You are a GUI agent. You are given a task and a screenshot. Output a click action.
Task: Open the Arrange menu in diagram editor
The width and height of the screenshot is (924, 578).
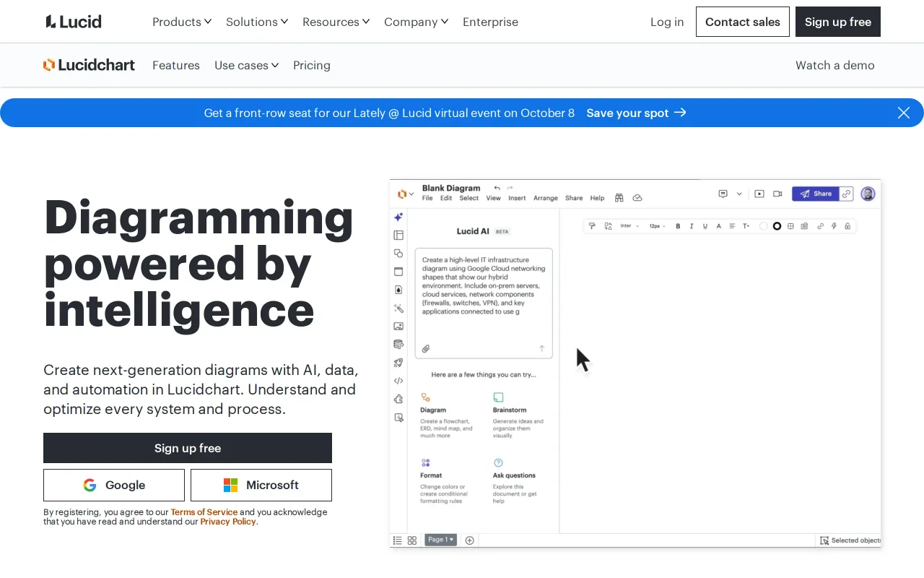coord(546,198)
